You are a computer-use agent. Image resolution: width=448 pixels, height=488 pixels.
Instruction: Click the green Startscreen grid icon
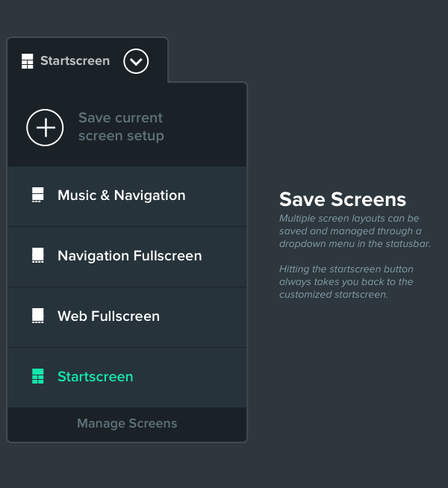click(38, 376)
